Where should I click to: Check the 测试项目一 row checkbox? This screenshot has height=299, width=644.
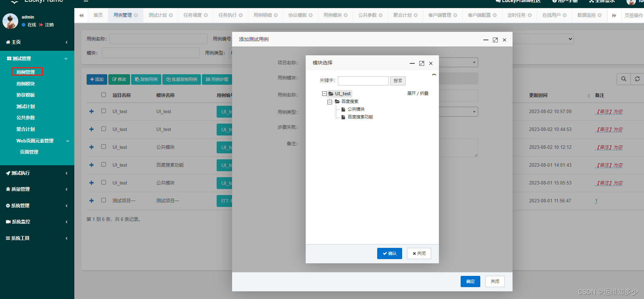103,200
